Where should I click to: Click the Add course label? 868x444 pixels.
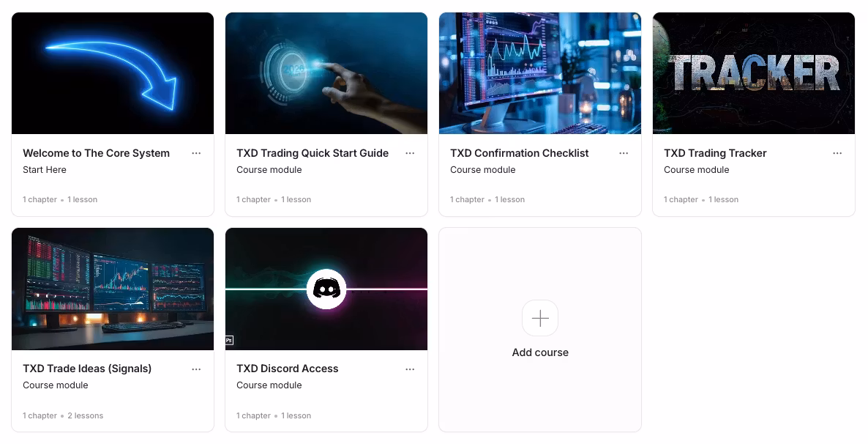(540, 352)
